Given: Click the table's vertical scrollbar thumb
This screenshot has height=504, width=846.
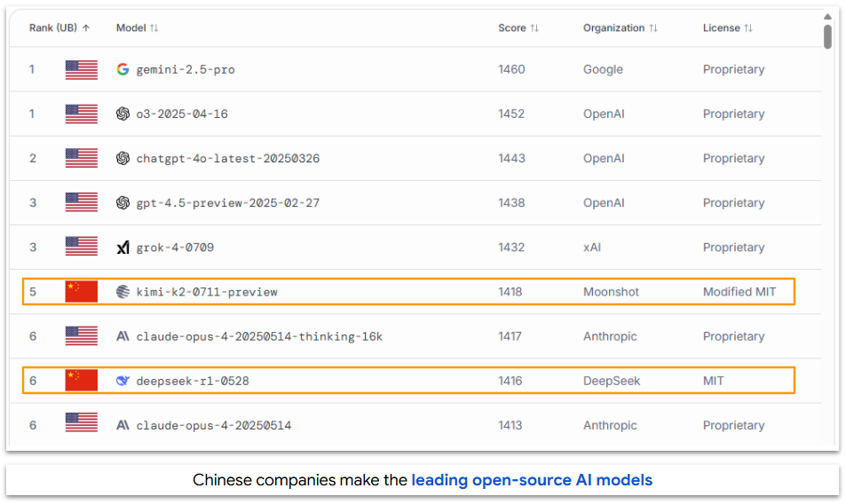Looking at the screenshot, I should (x=827, y=37).
